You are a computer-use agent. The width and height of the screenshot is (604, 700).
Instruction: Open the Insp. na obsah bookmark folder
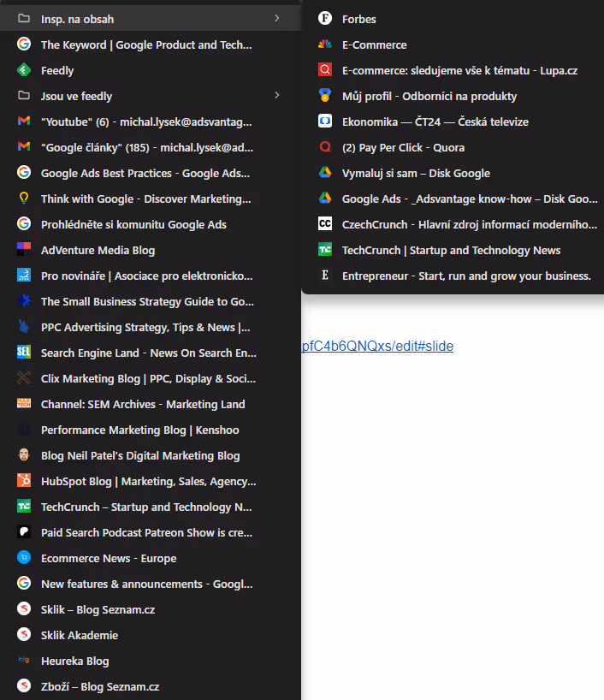pyautogui.click(x=151, y=19)
